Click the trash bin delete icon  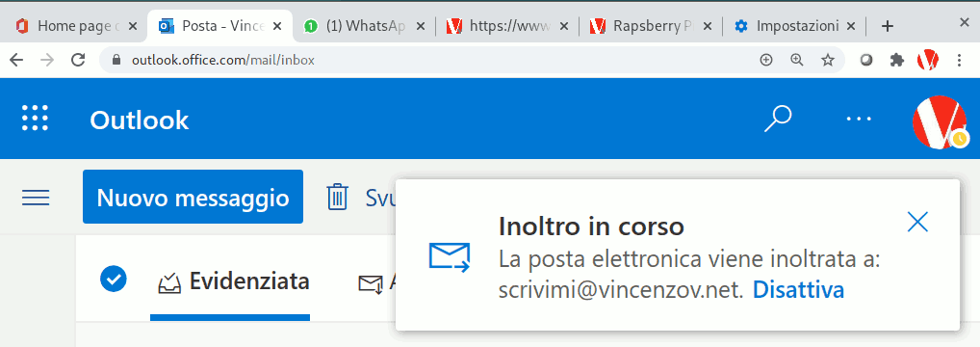(x=338, y=197)
